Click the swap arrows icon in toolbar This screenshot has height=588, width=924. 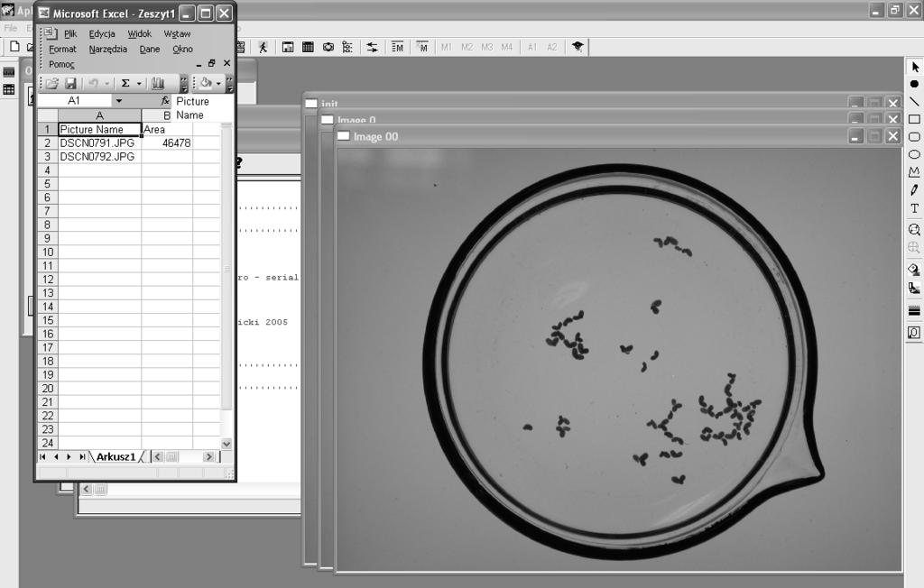(x=373, y=47)
